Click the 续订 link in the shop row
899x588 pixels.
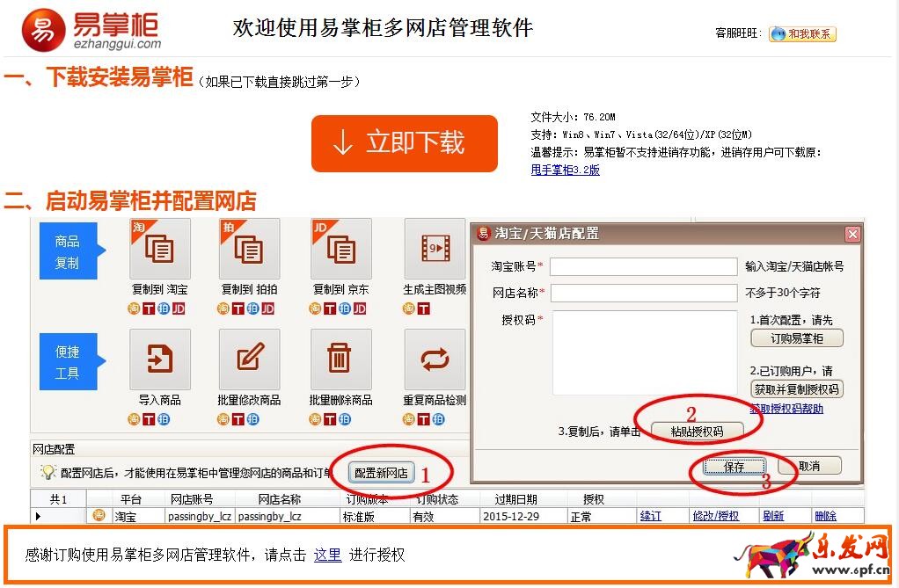pyautogui.click(x=651, y=516)
